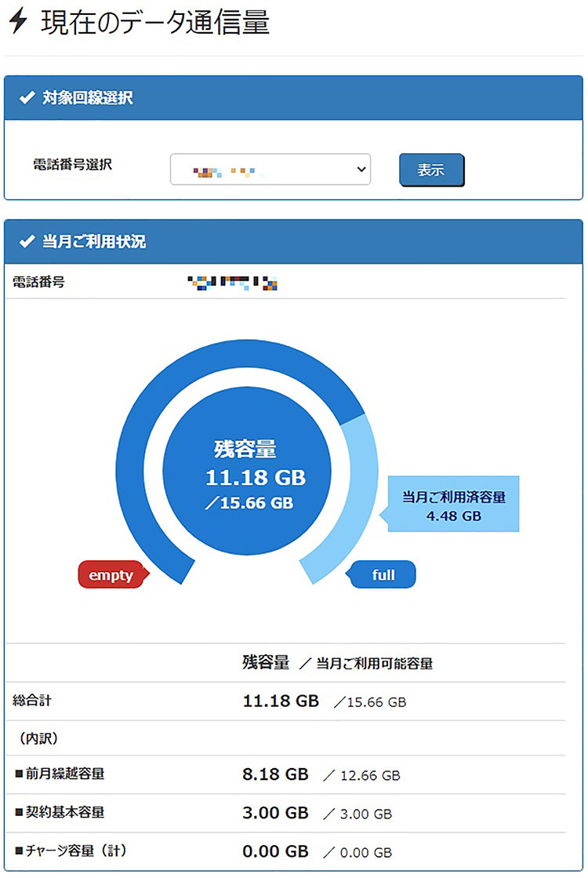This screenshot has width=588, height=878.
Task: Click the blue full label badge
Action: tap(383, 574)
